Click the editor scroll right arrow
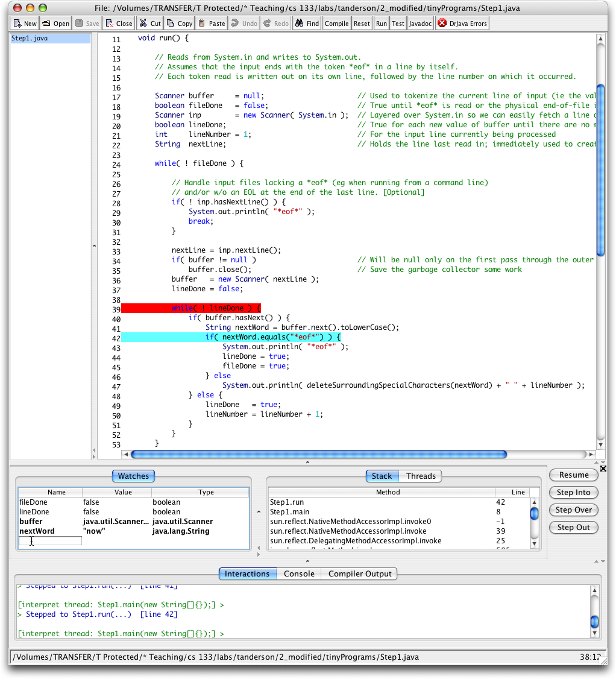Viewport: 616px width, 679px height. click(x=591, y=454)
